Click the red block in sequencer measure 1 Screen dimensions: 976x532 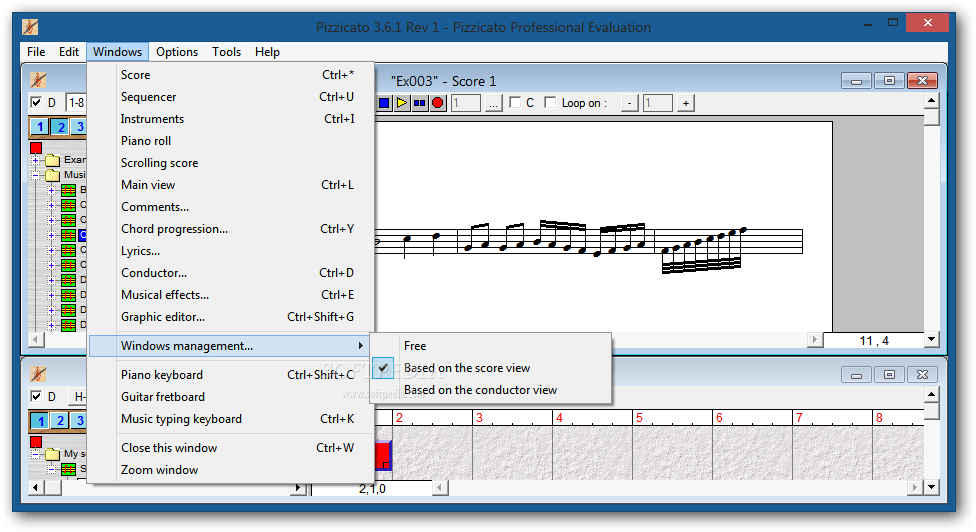[x=383, y=455]
